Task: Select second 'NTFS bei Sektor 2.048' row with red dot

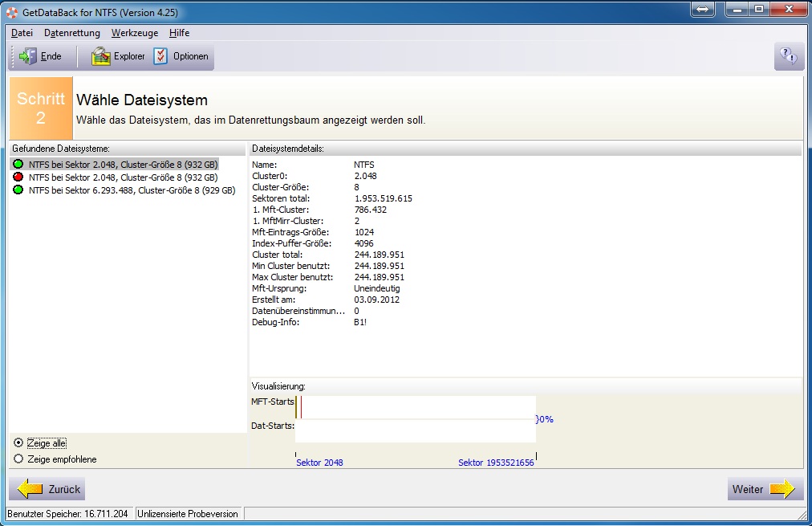Action: pyautogui.click(x=124, y=177)
